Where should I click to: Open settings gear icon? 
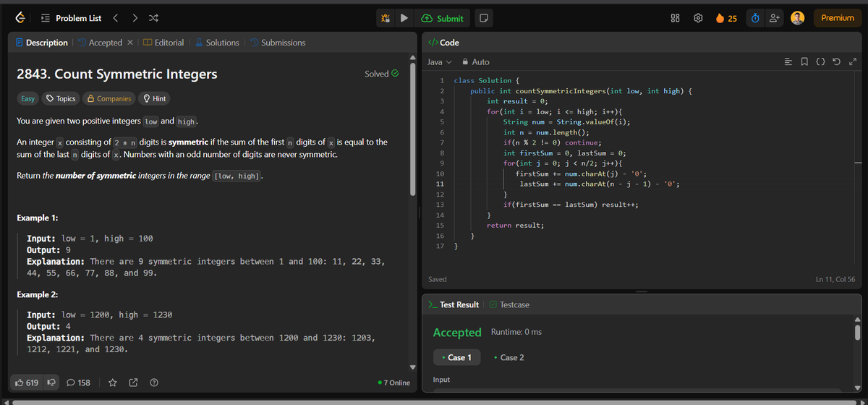(x=697, y=18)
